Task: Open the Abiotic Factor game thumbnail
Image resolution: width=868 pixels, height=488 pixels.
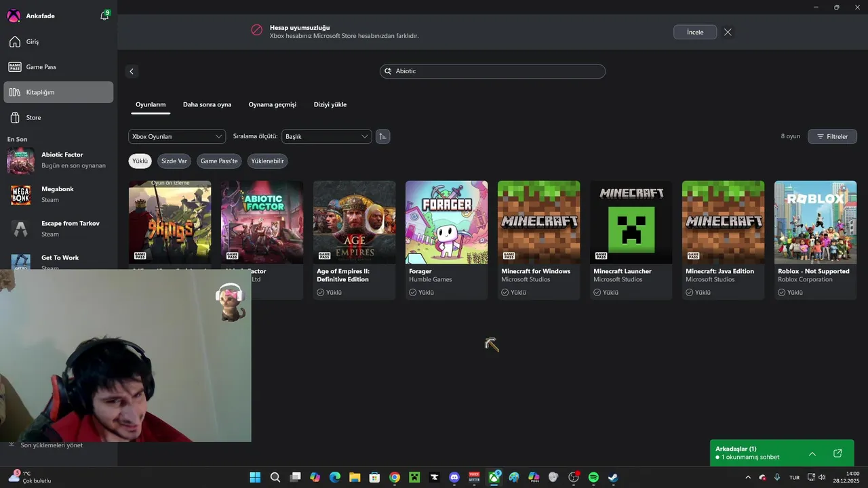Action: (262, 222)
